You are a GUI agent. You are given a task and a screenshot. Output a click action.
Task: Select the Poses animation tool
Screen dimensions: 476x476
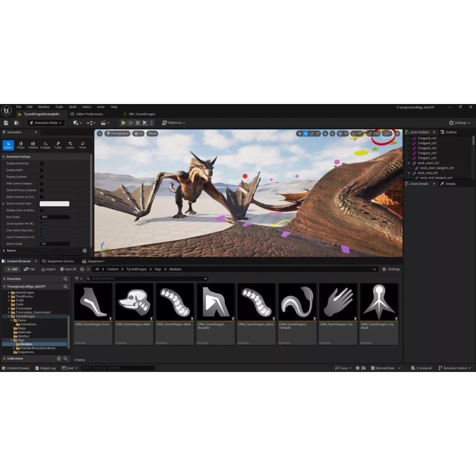click(x=21, y=145)
